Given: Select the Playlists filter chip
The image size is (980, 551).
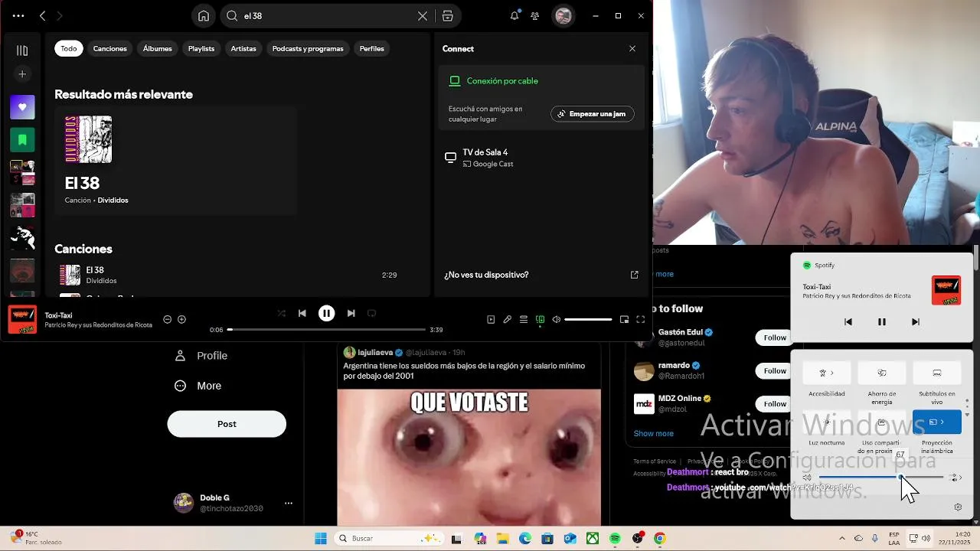Looking at the screenshot, I should tap(201, 48).
